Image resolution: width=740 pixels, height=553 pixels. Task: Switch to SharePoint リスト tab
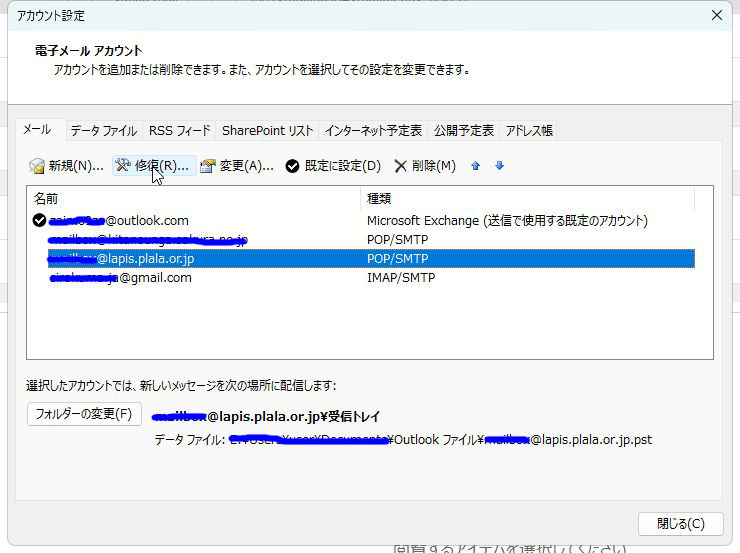coord(267,131)
